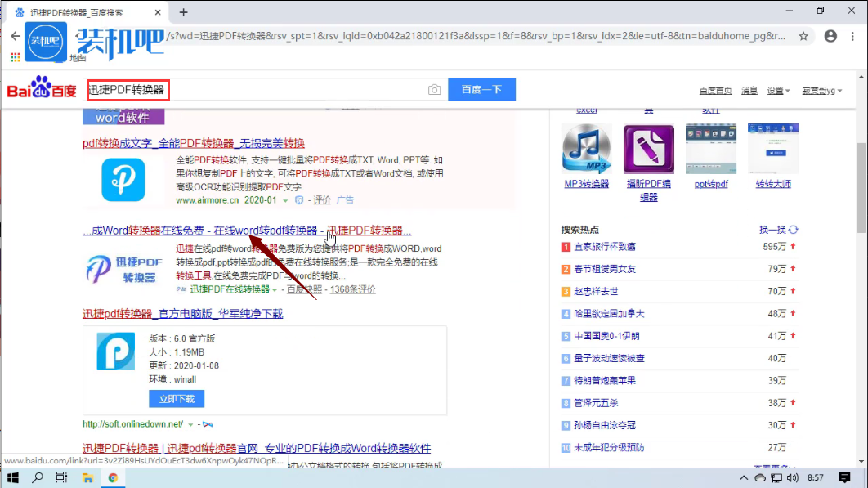Click the blue P logo of airmore result
The image size is (868, 488).
[123, 179]
